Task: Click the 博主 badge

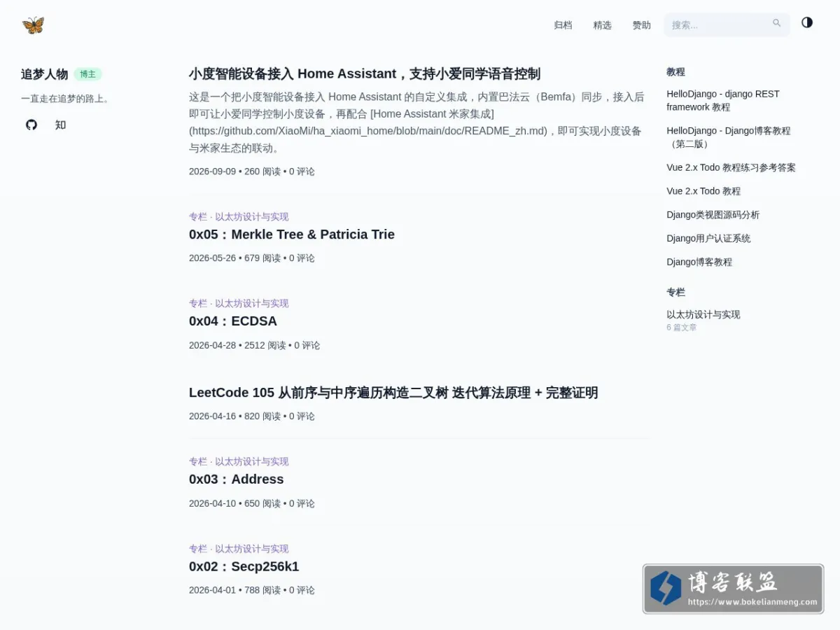Action: pos(87,74)
